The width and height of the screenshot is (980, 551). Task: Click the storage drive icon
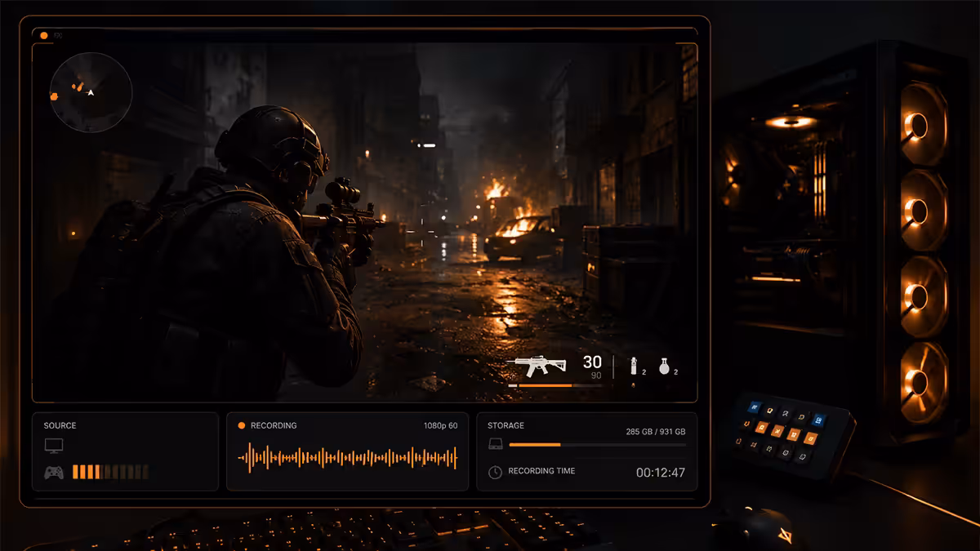[x=495, y=444]
